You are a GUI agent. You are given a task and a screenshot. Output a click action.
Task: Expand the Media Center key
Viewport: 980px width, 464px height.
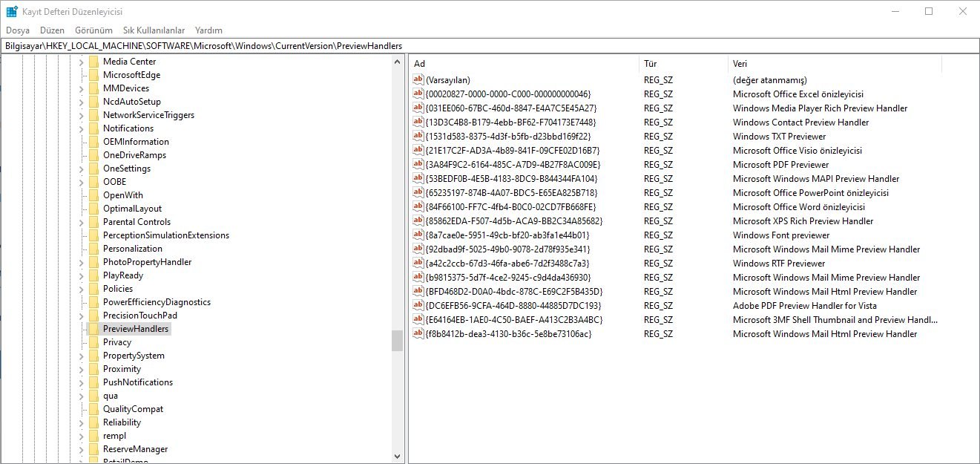(x=82, y=62)
